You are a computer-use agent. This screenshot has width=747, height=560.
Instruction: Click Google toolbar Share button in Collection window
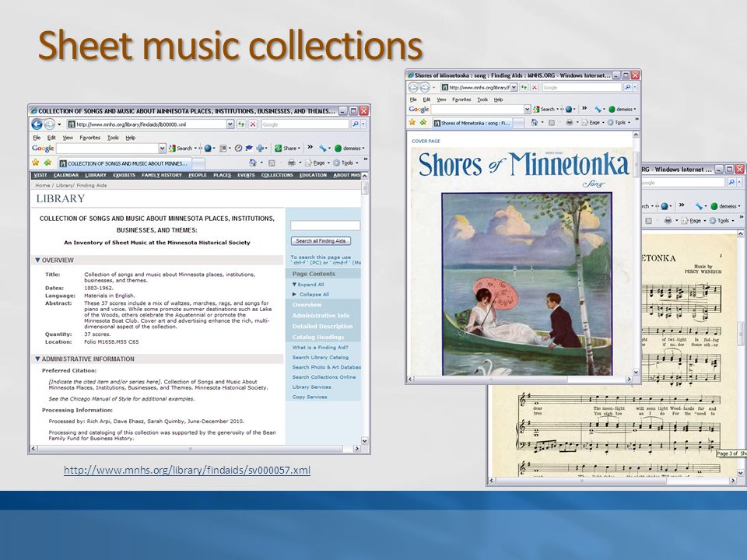pyautogui.click(x=286, y=148)
